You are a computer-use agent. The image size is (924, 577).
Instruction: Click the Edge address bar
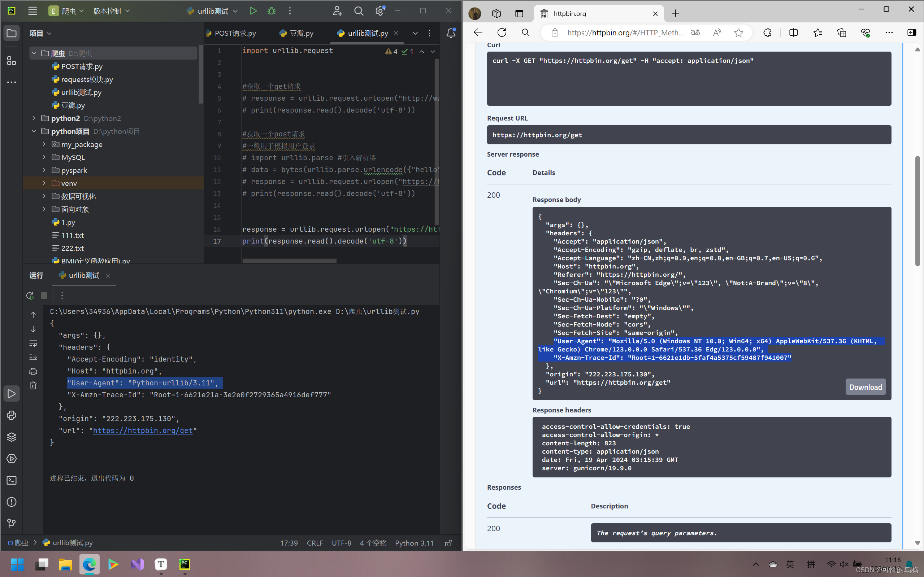[625, 33]
